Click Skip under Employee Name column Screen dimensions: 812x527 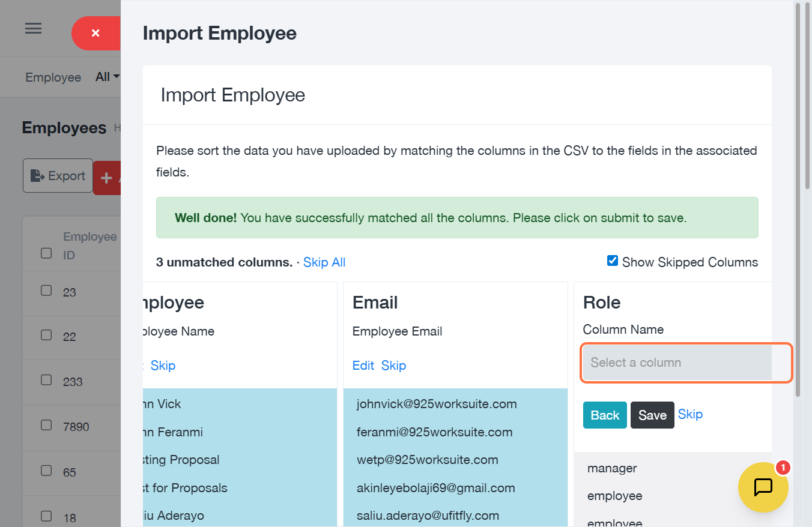coord(163,366)
